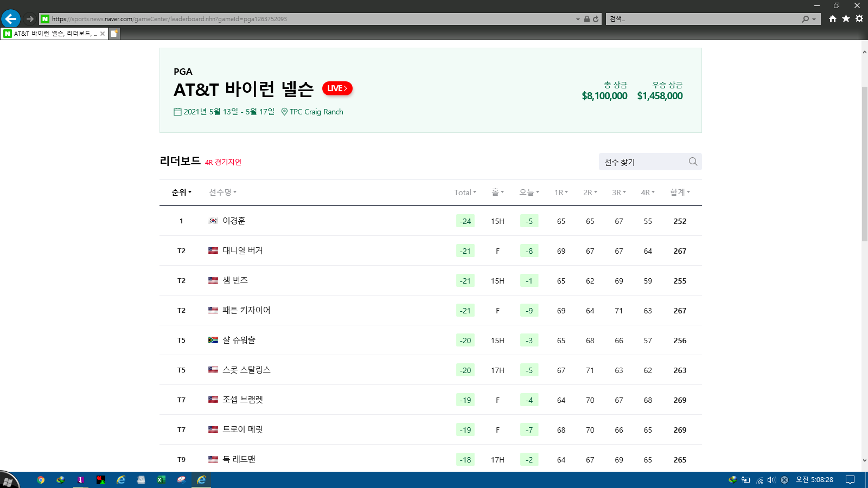The height and width of the screenshot is (488, 868).
Task: Open the Wi-Fi network tray icon
Action: coord(759,480)
